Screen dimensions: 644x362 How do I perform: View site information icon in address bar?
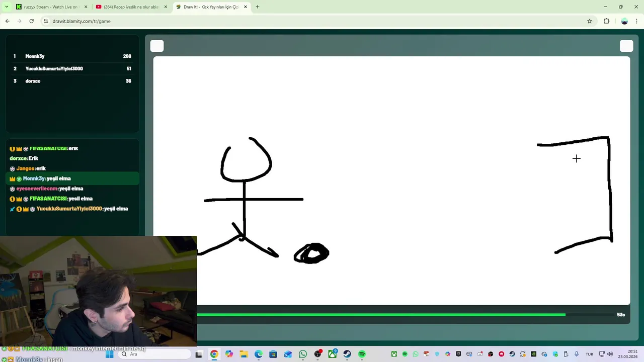click(x=46, y=21)
